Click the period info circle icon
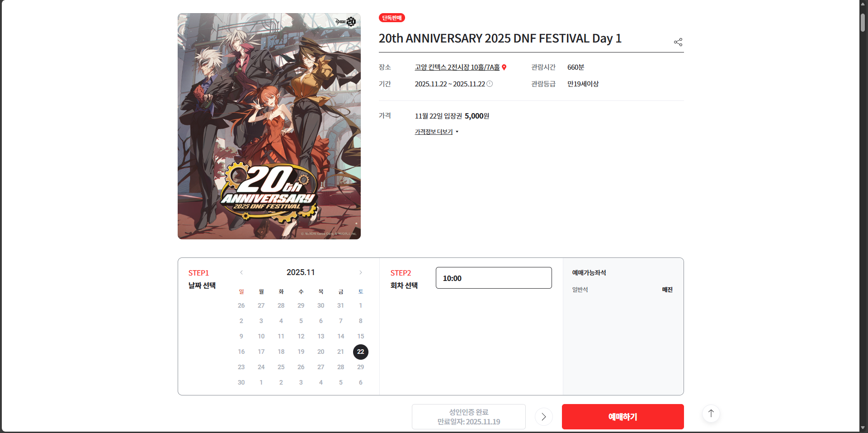The width and height of the screenshot is (868, 433). 490,84
